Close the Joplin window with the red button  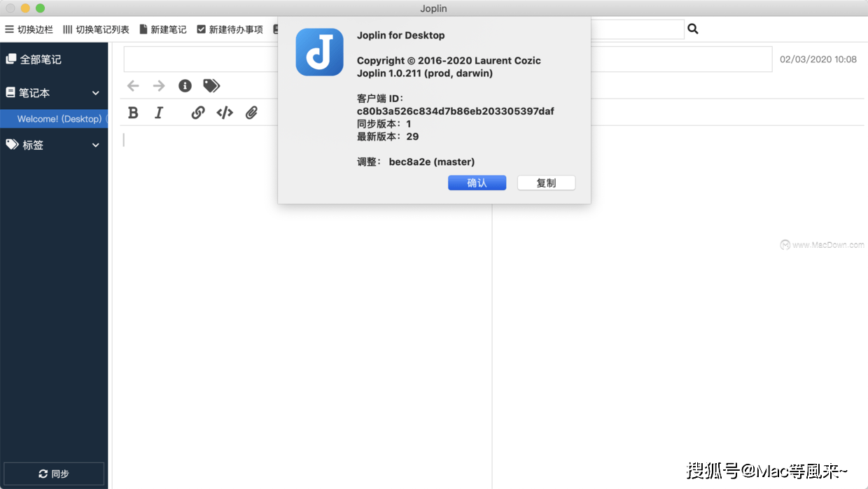(10, 8)
